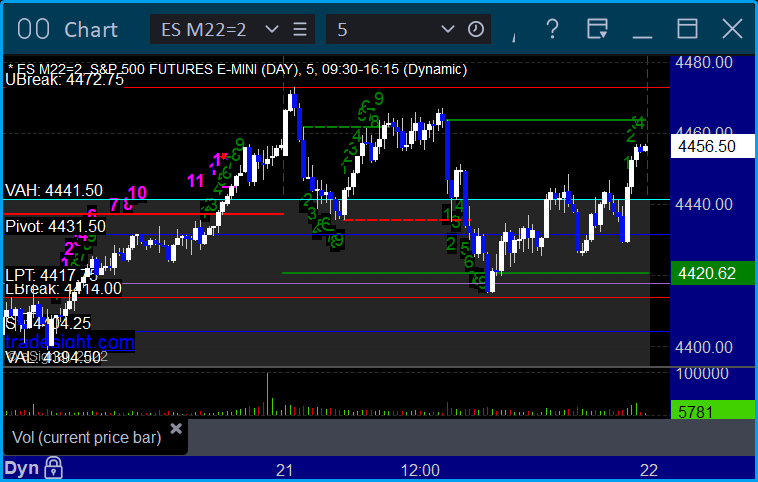Toggle the Dyn lock icon
This screenshot has height=482, width=758.
coord(54,468)
